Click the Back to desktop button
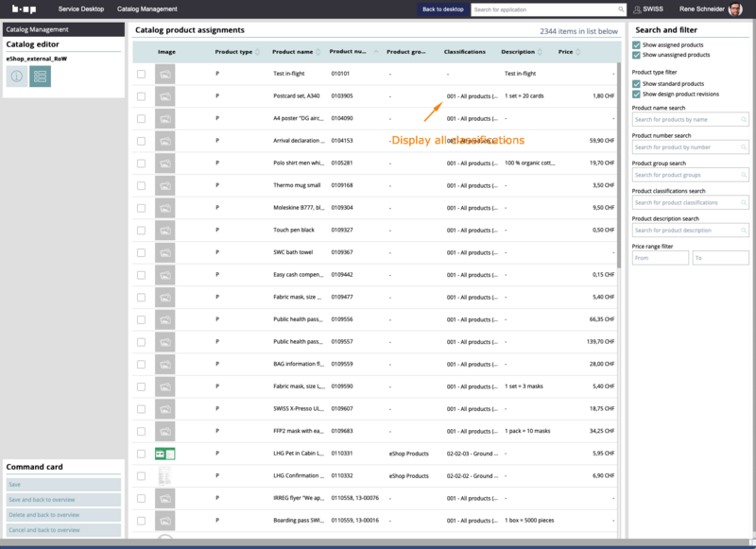Screen dimensions: 756x549 (x=441, y=9)
